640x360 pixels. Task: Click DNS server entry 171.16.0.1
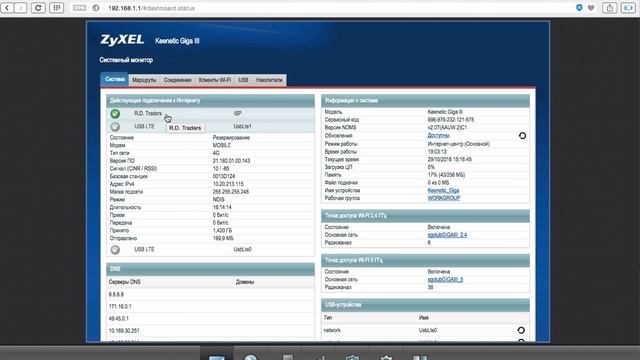120,307
